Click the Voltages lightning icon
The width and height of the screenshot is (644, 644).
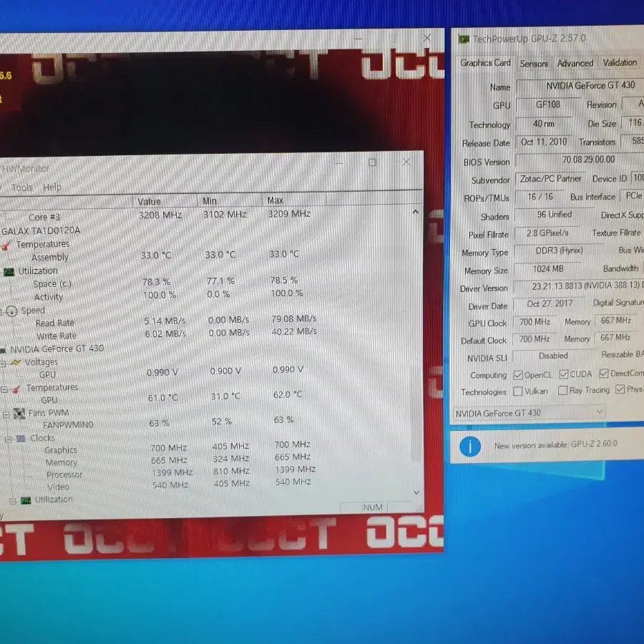pos(15,363)
